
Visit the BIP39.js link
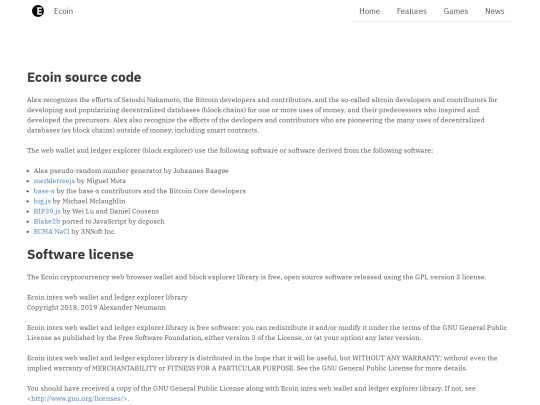[47, 211]
